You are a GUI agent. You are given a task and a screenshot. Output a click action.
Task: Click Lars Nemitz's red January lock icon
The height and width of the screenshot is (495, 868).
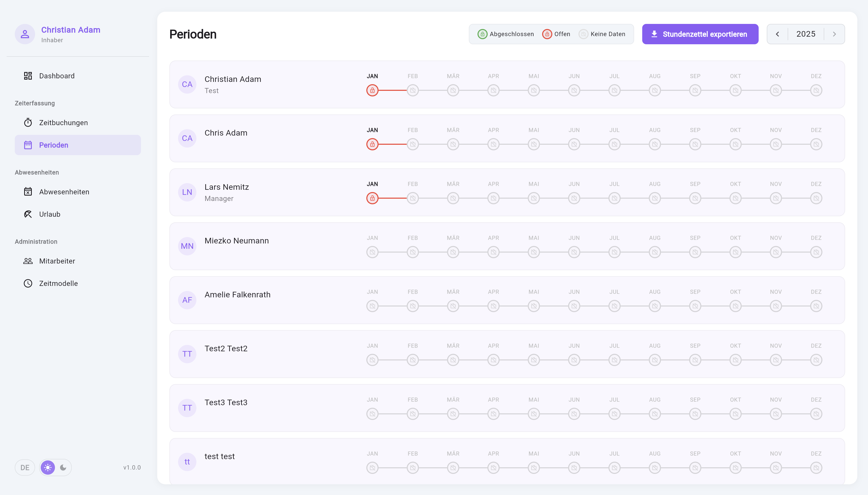click(372, 198)
